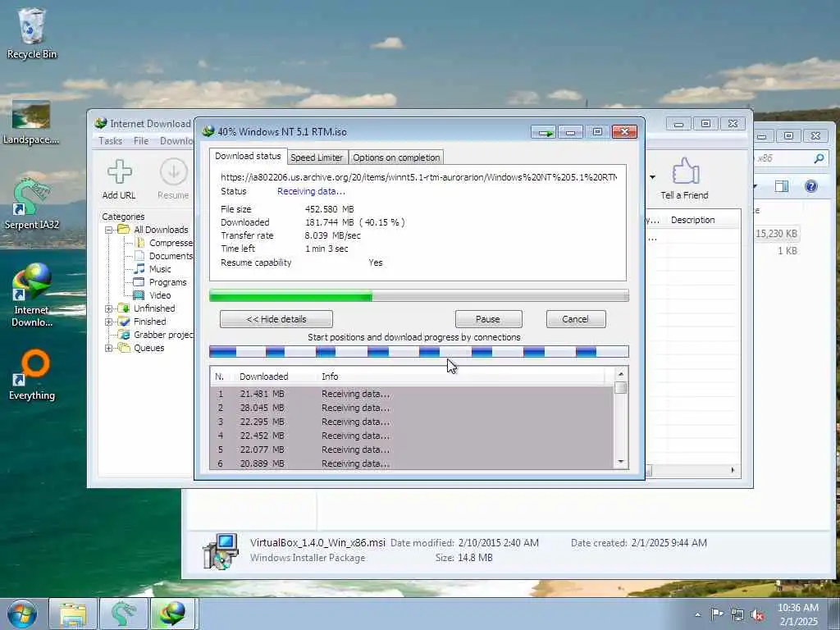Select connection row 1 with 21.481 MB
840x630 pixels.
coord(412,394)
